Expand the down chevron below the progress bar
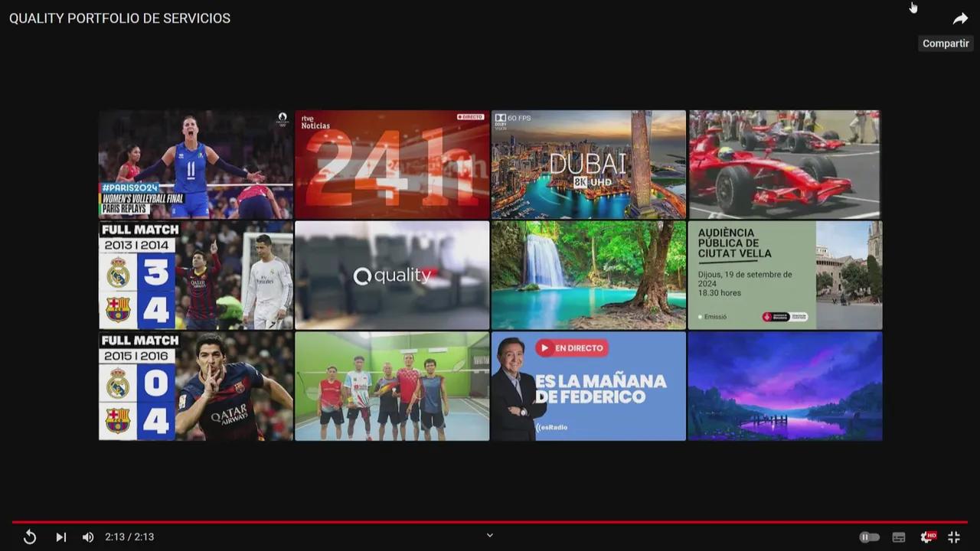 490,536
